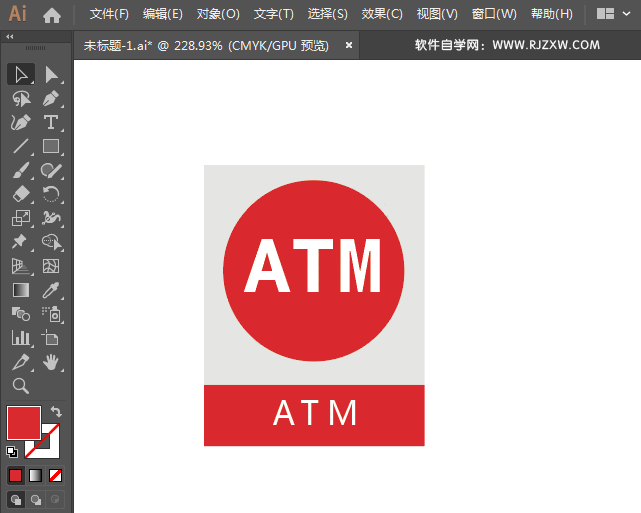Select the Paintbrush tool
This screenshot has height=513, width=641.
point(21,170)
